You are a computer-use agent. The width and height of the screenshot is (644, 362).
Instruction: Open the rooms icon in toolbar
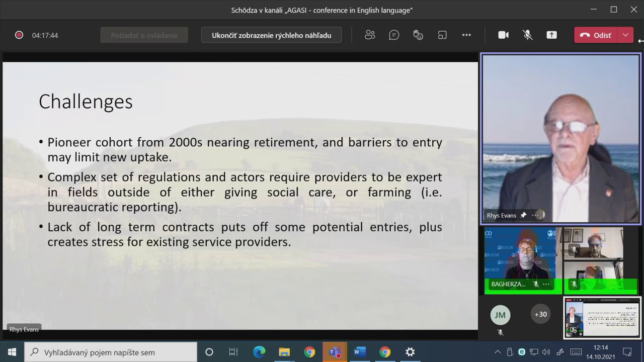pos(442,35)
